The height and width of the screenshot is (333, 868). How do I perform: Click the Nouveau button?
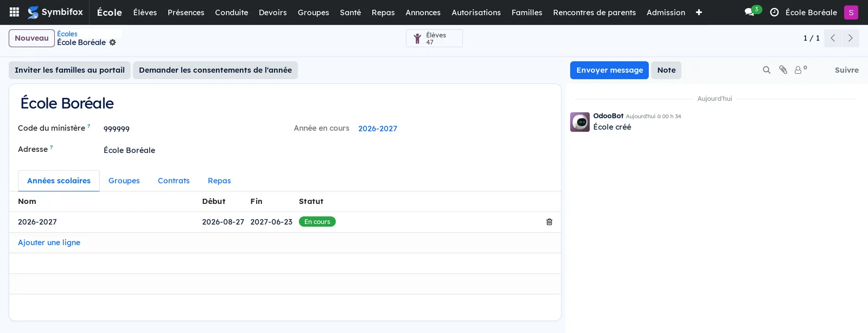[x=31, y=39]
